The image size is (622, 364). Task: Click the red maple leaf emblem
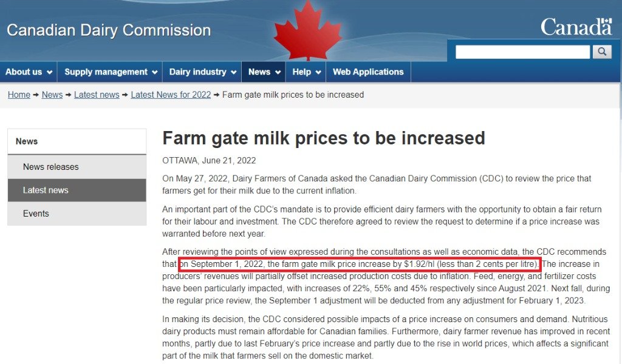point(308,31)
